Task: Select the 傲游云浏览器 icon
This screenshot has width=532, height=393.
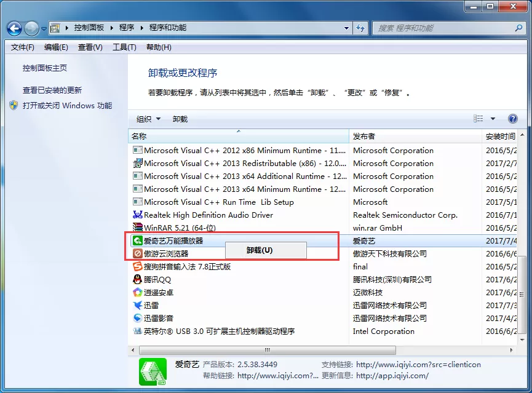Action: click(x=137, y=253)
